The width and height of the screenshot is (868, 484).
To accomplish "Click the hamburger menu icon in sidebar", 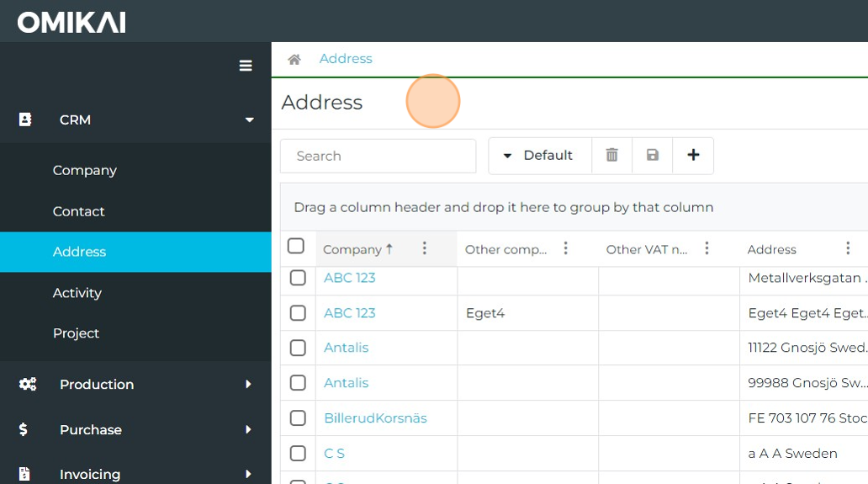I will click(x=246, y=66).
